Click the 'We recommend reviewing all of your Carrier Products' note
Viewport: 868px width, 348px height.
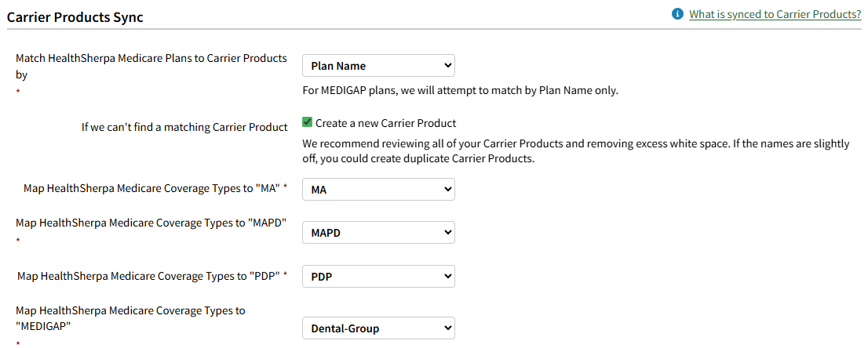coord(576,151)
